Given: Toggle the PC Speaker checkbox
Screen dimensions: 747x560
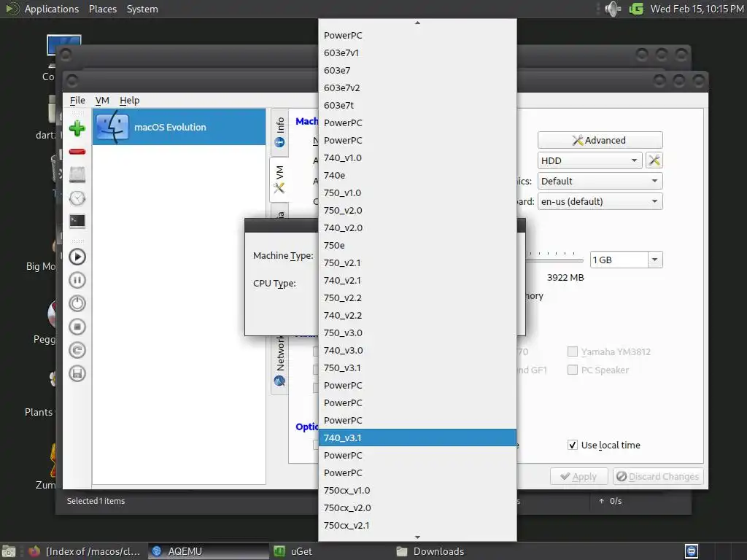Looking at the screenshot, I should pyautogui.click(x=573, y=370).
